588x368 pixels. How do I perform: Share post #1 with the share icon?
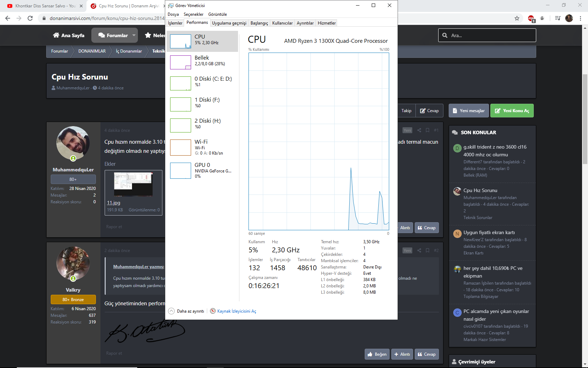pyautogui.click(x=419, y=130)
